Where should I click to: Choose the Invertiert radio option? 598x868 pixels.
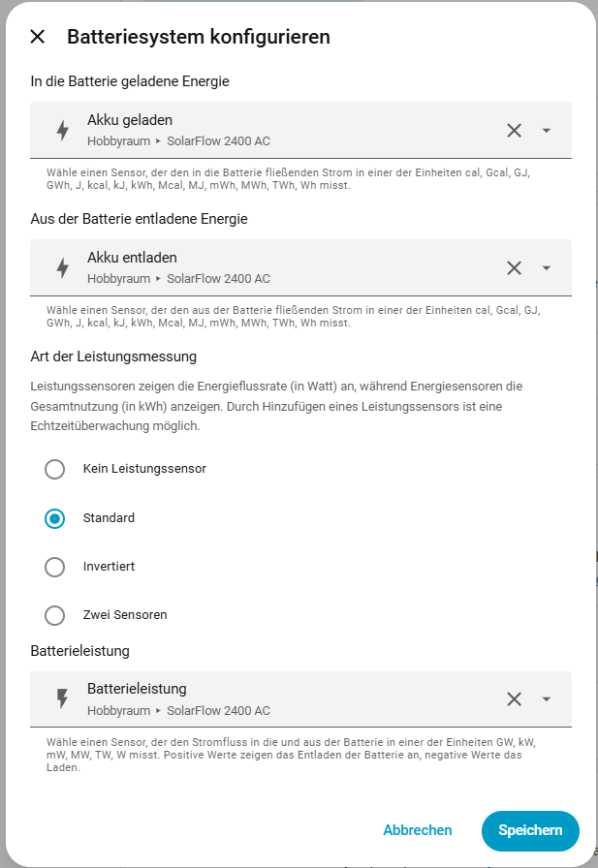(x=55, y=567)
